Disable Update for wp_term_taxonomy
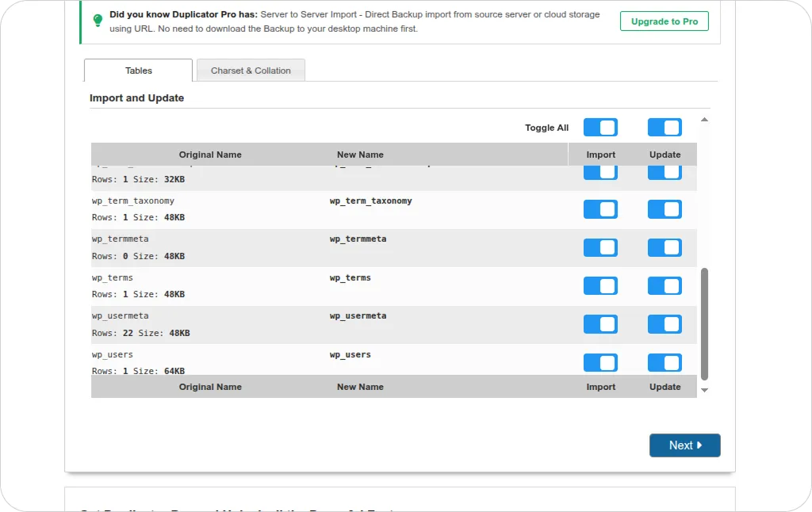Image resolution: width=812 pixels, height=512 pixels. tap(665, 209)
